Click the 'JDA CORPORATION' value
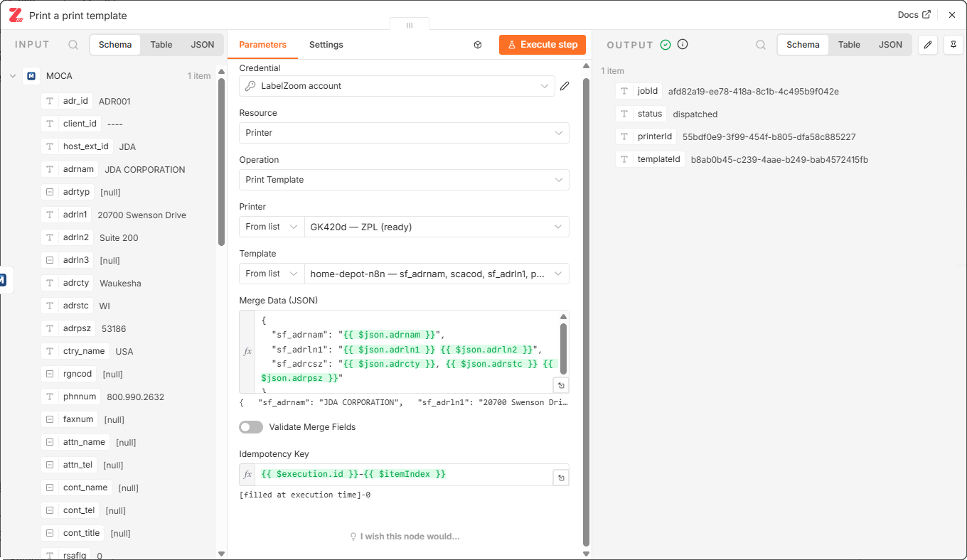Image resolution: width=967 pixels, height=560 pixels. [x=145, y=170]
